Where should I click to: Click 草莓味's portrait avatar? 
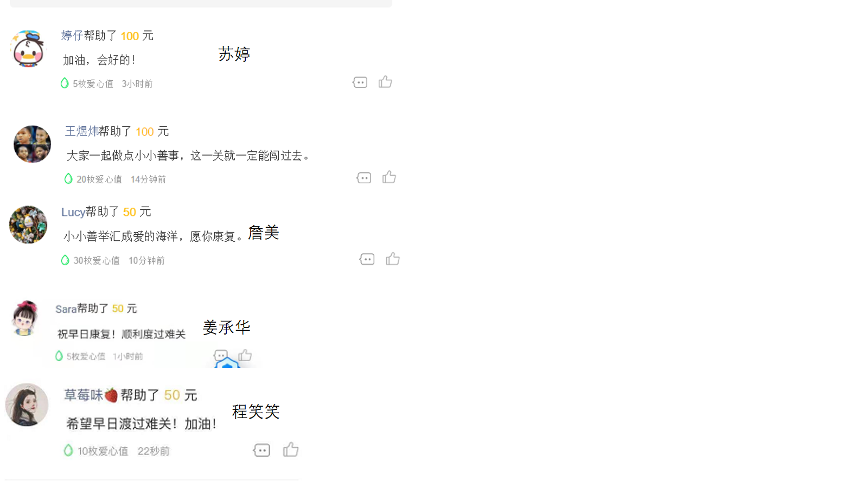pos(27,405)
